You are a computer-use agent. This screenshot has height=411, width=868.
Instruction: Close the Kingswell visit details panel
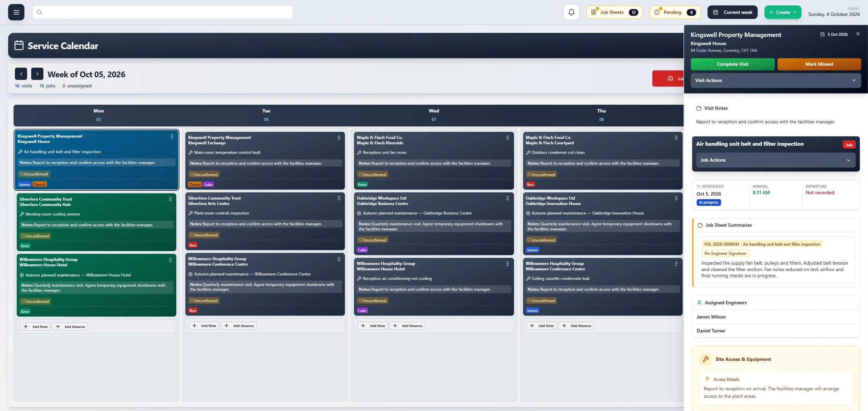click(x=858, y=34)
